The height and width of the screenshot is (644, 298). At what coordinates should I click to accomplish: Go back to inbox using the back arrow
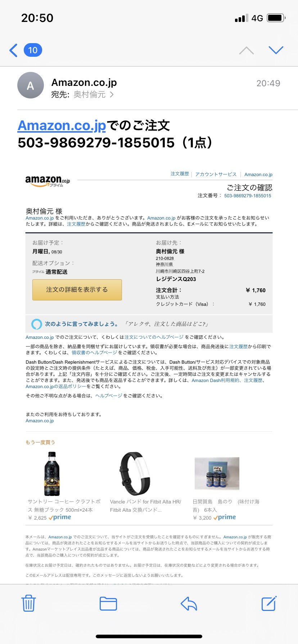tap(13, 50)
